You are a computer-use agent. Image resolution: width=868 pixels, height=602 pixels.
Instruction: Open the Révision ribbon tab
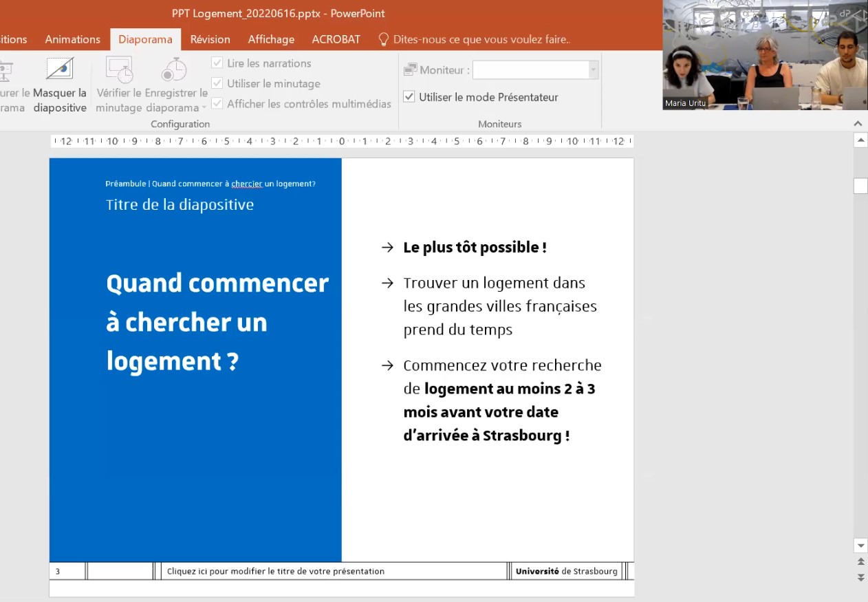click(x=210, y=39)
